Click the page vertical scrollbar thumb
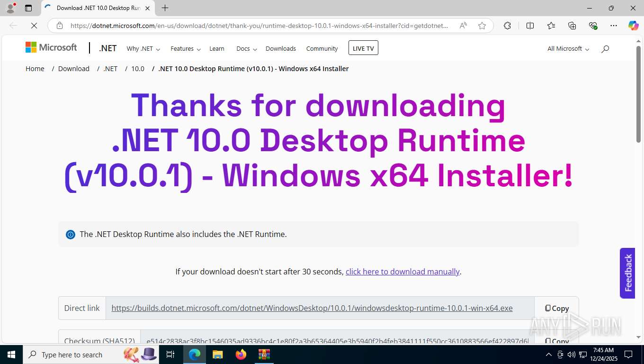Viewport: 644px width, 364px height. [x=638, y=94]
